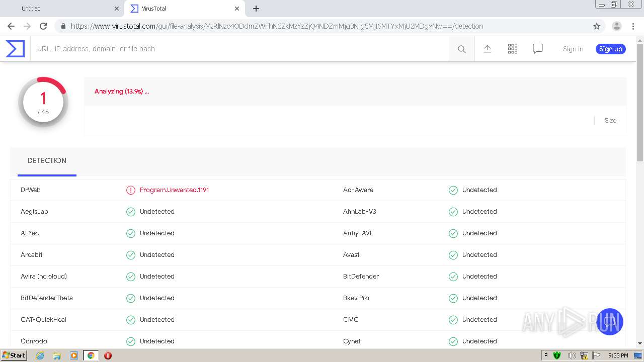
Task: Bookmark this page with the star
Action: point(597,26)
